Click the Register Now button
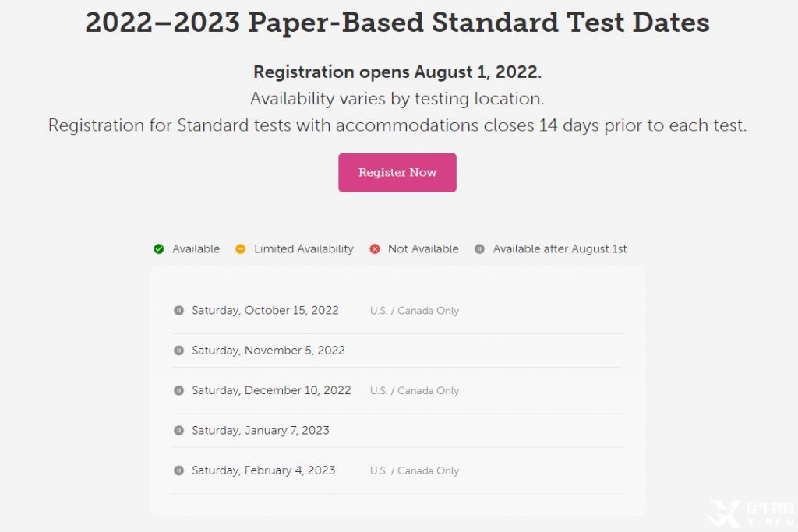798x532 pixels. [x=397, y=172]
